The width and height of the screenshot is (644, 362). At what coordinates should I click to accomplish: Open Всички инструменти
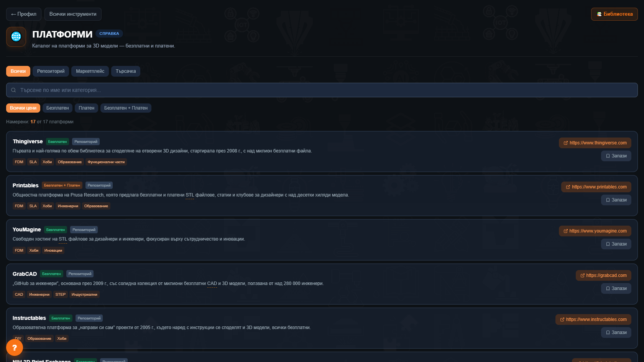pyautogui.click(x=73, y=14)
